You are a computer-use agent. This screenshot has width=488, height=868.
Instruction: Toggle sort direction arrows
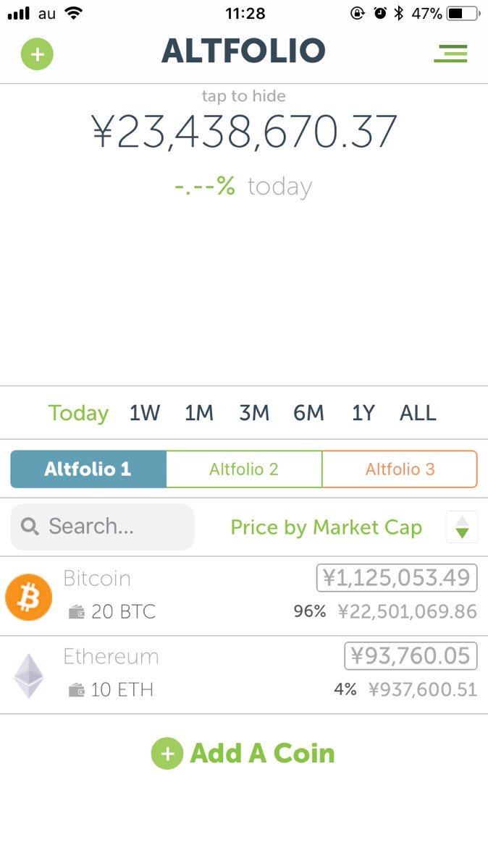point(462,527)
